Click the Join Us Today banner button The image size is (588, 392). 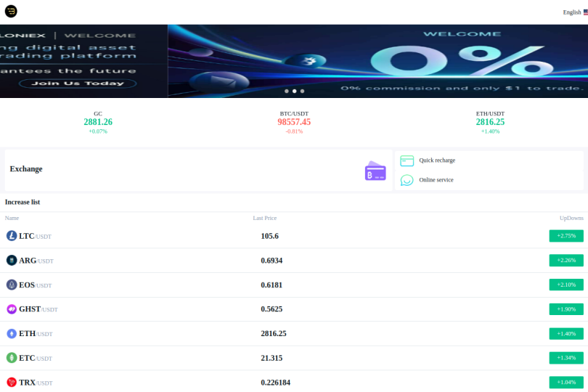click(x=78, y=83)
